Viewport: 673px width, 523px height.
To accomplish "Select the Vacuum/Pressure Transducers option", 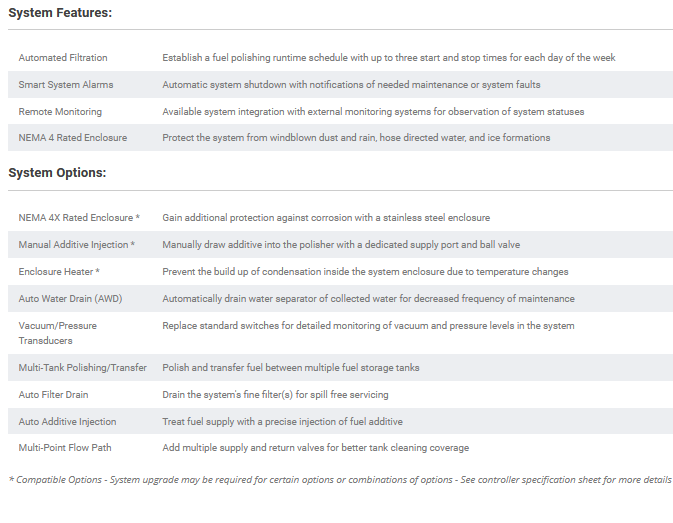I will click(60, 332).
